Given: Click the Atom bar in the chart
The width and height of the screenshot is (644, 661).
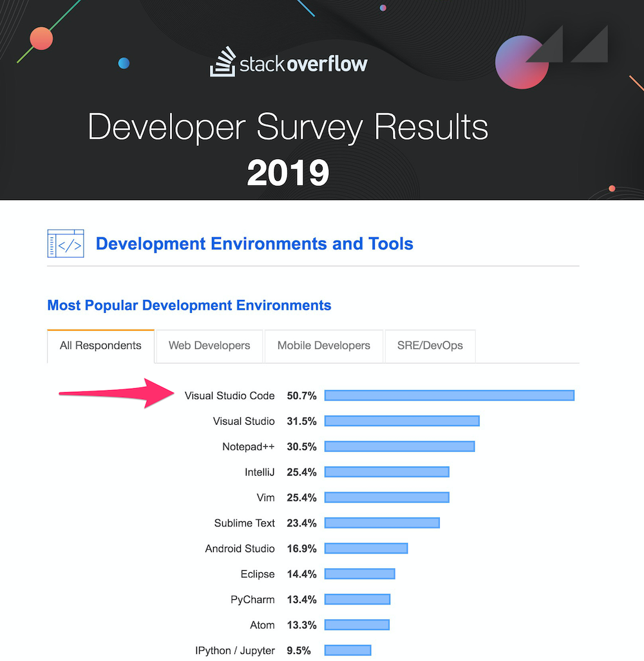Looking at the screenshot, I should coord(357,625).
